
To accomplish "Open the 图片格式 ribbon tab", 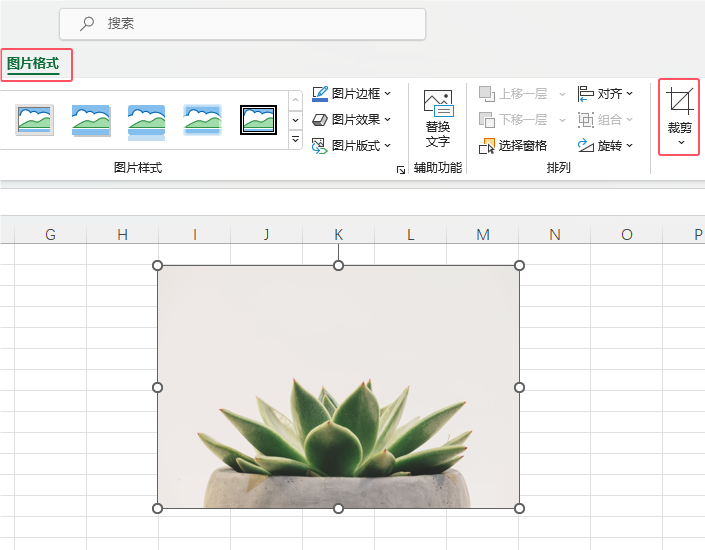I will 33,64.
